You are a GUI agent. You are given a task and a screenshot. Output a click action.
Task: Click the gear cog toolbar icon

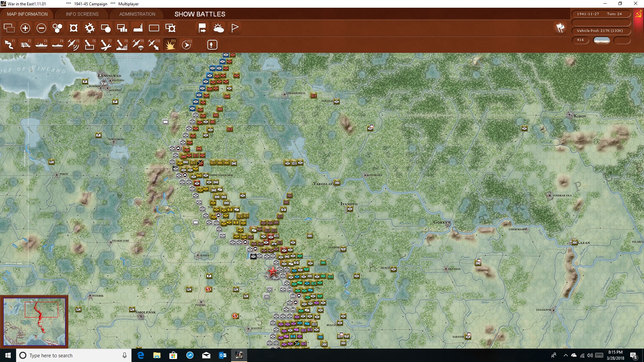90,28
